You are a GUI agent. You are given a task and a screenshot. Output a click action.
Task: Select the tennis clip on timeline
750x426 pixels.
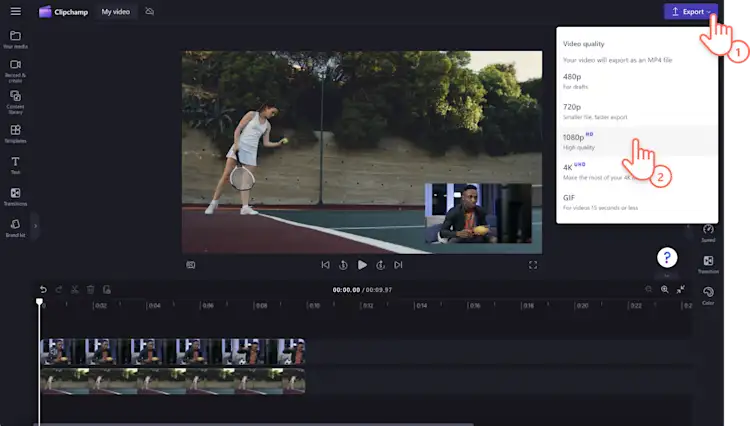click(173, 381)
